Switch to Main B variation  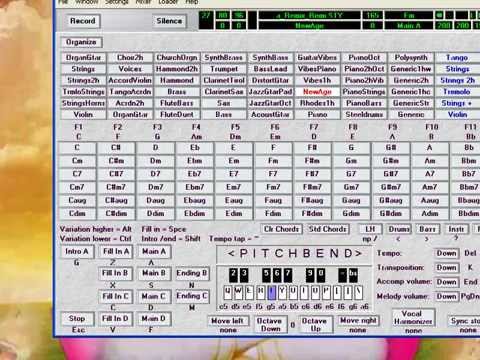[154, 273]
